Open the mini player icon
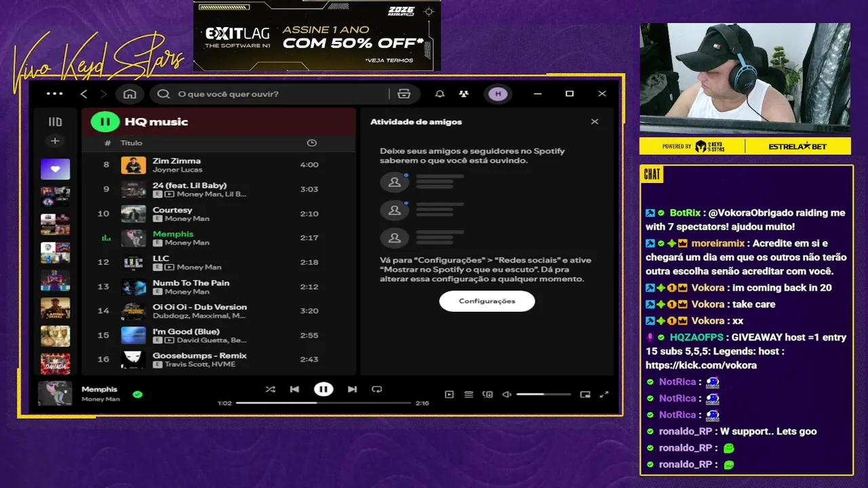868x488 pixels. coord(585,394)
